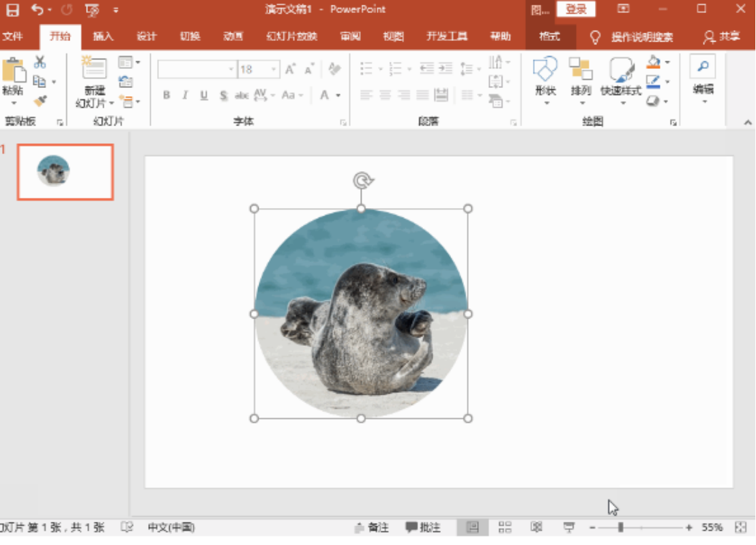Expand the Shape Fill dropdown arrow
This screenshot has height=545, width=756.
pyautogui.click(x=667, y=63)
